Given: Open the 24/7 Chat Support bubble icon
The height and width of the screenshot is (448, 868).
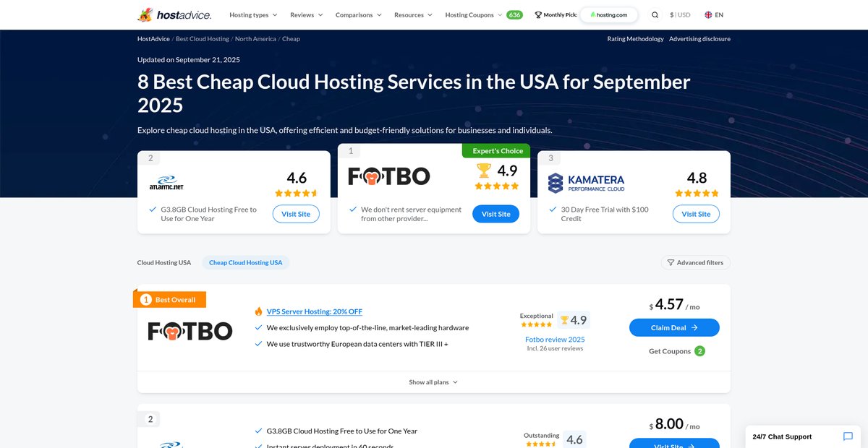Looking at the screenshot, I should [x=848, y=436].
